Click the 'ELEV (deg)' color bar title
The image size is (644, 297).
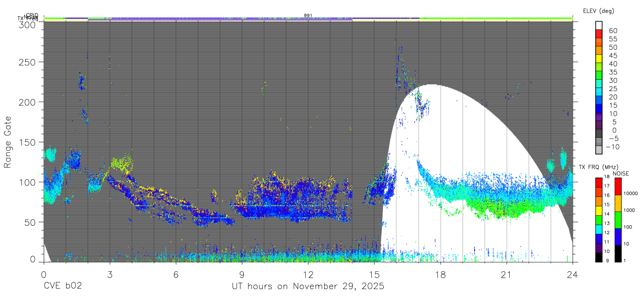pos(598,11)
